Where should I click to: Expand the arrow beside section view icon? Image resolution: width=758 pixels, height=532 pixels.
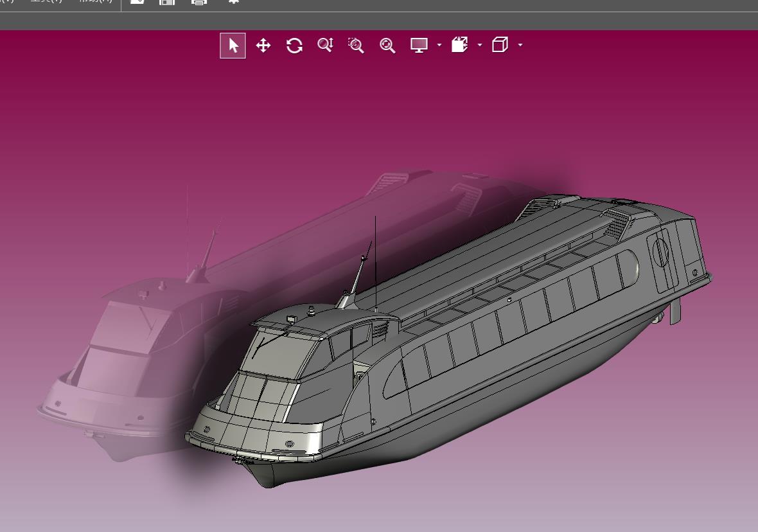(x=480, y=45)
